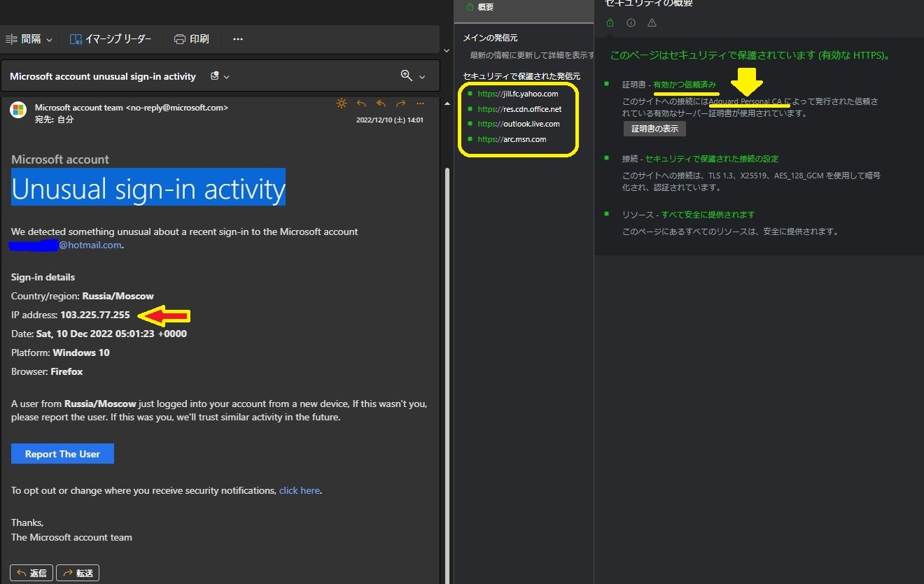Click the Microsoft logo sender avatar
The image size is (924, 584).
[17, 110]
